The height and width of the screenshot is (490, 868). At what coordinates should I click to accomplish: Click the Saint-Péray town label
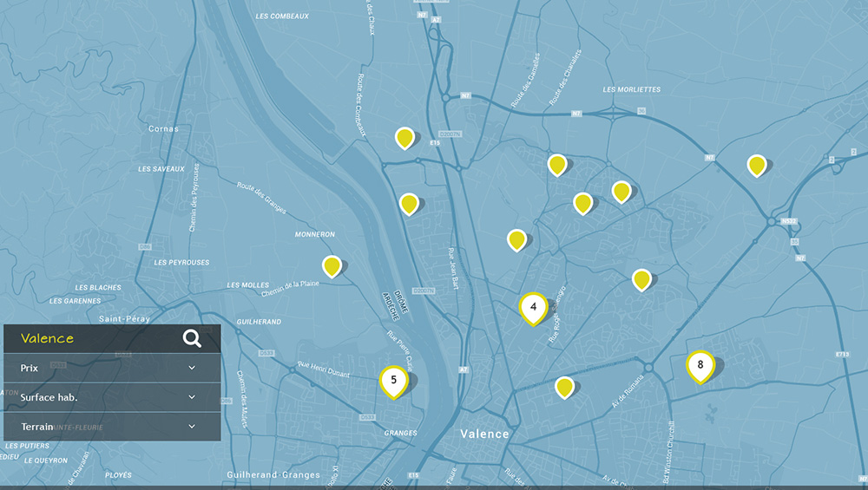(x=124, y=318)
